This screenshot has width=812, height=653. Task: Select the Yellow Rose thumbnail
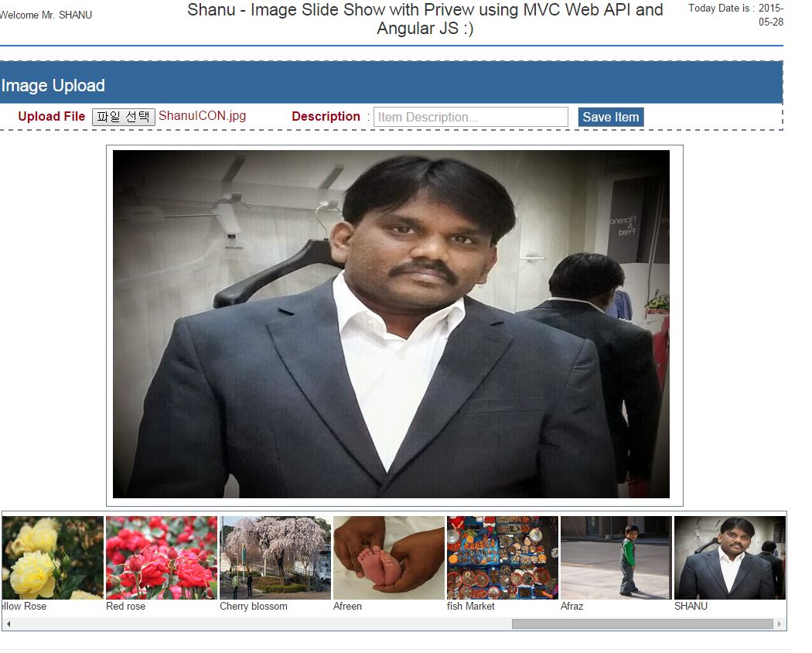53,558
